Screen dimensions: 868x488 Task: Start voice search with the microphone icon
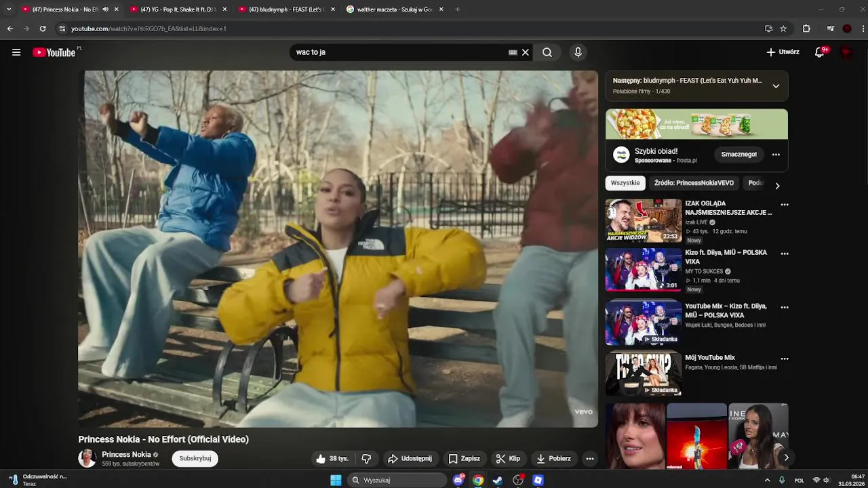pyautogui.click(x=578, y=52)
